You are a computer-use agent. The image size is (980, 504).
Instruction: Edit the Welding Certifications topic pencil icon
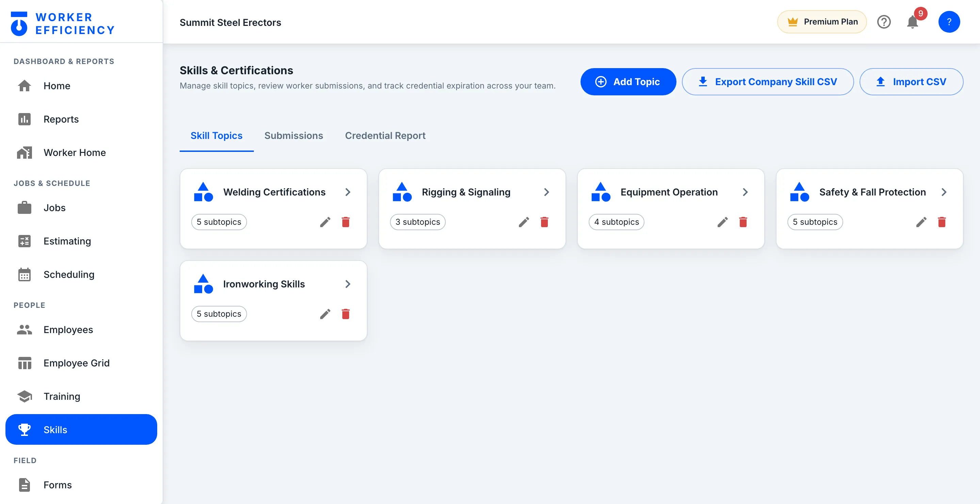coord(325,222)
